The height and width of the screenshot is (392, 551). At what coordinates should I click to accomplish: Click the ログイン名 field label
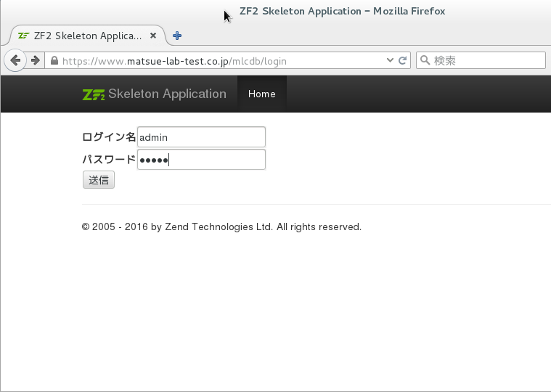[109, 136]
